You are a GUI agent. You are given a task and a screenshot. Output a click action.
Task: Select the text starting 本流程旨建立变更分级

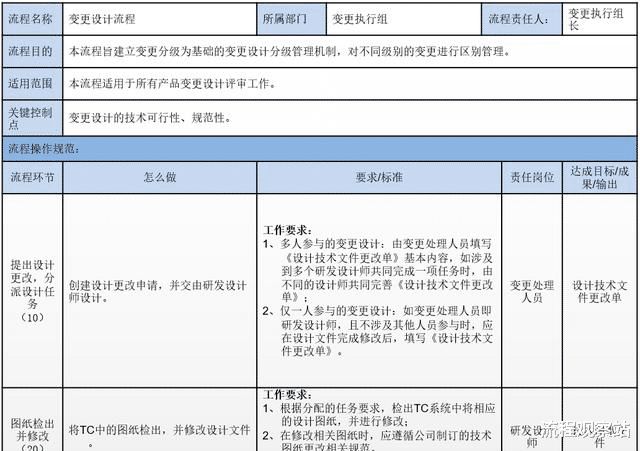(x=289, y=51)
